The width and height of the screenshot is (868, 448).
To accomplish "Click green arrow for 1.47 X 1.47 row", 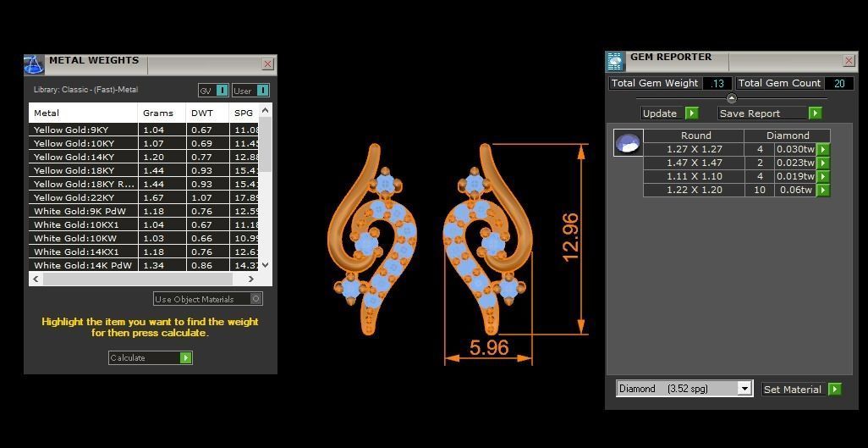I will coord(824,163).
